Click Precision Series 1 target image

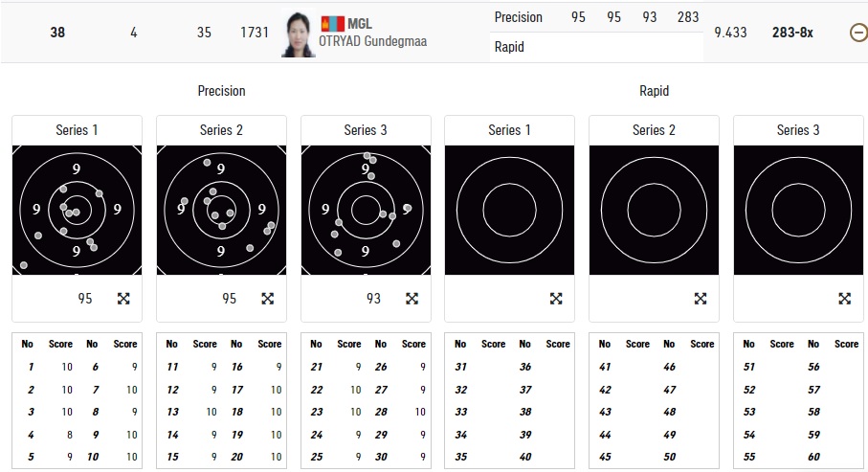click(77, 210)
